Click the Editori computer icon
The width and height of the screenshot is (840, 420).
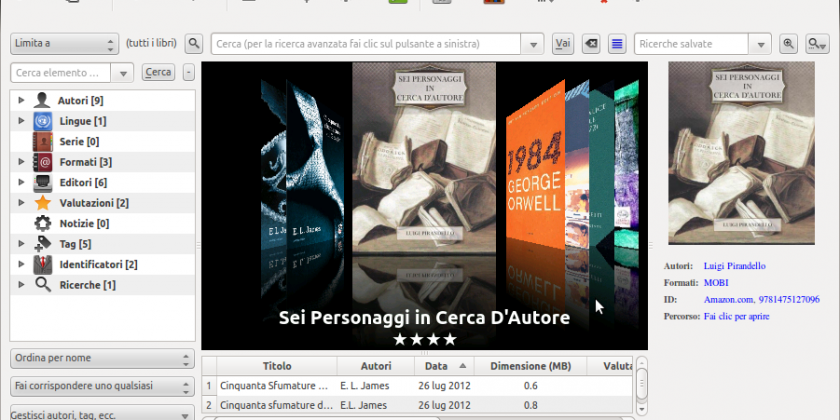tap(42, 183)
